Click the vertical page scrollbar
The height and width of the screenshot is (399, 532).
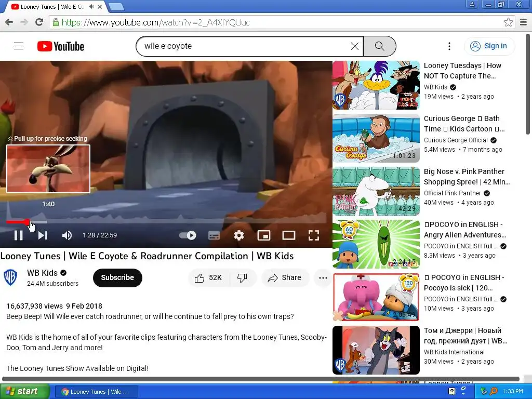pyautogui.click(x=528, y=84)
